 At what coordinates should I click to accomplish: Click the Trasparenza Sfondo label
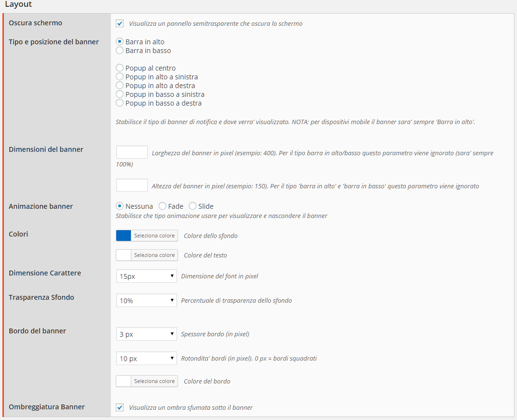click(x=41, y=297)
